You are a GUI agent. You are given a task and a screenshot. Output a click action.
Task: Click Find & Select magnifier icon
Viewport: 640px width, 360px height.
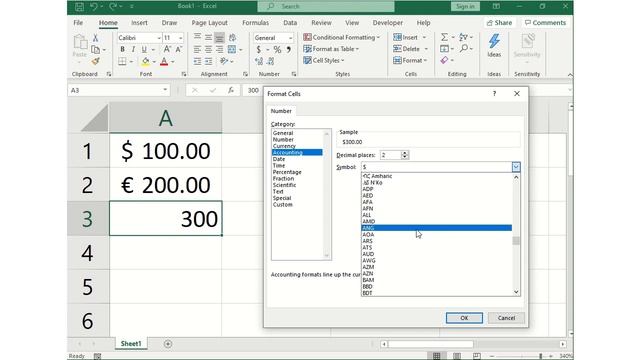tap(464, 49)
